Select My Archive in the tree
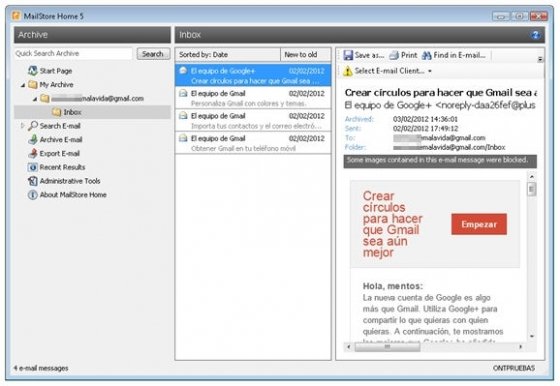This screenshot has height=386, width=560. point(56,85)
